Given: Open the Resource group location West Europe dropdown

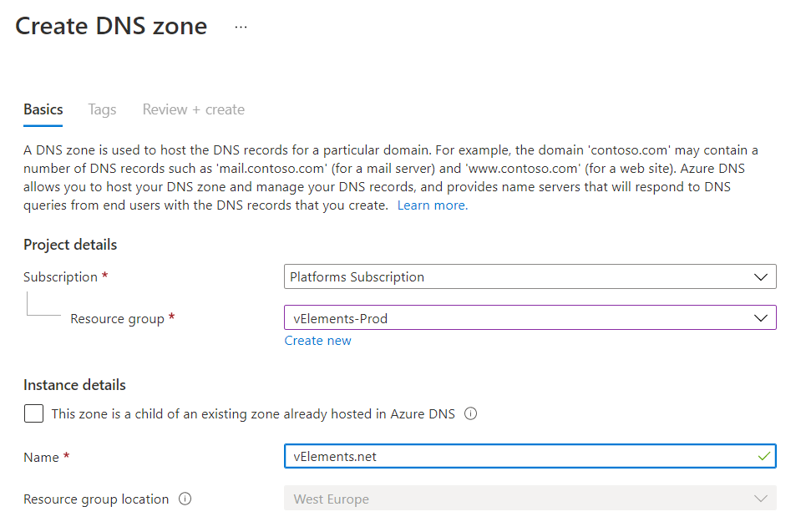Looking at the screenshot, I should pyautogui.click(x=530, y=498).
